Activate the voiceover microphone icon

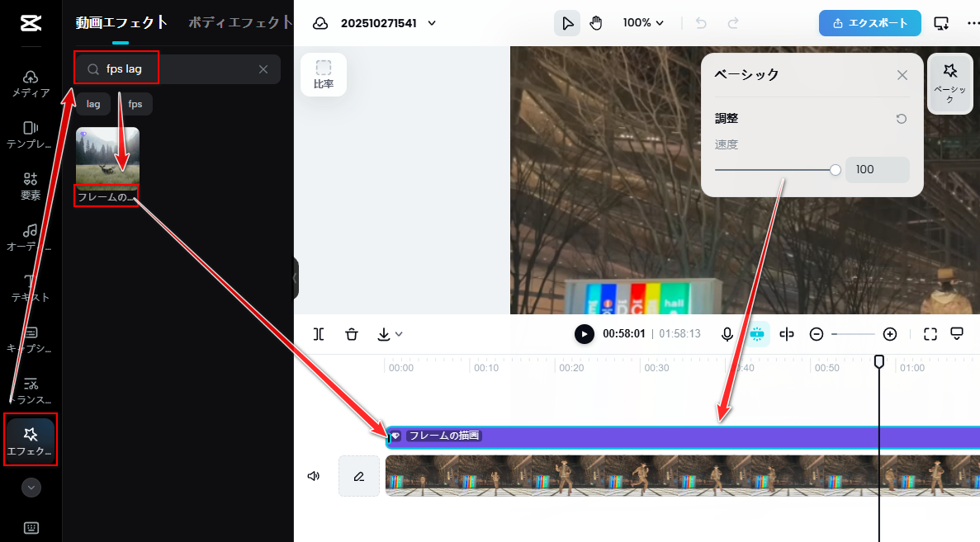[x=727, y=334]
